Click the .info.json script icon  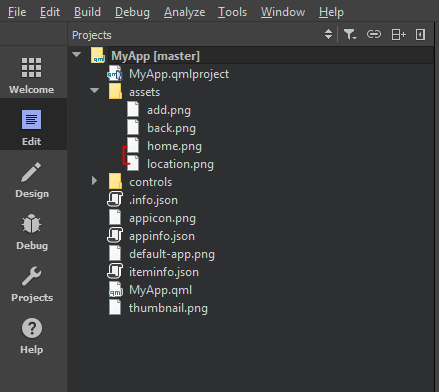pyautogui.click(x=115, y=199)
